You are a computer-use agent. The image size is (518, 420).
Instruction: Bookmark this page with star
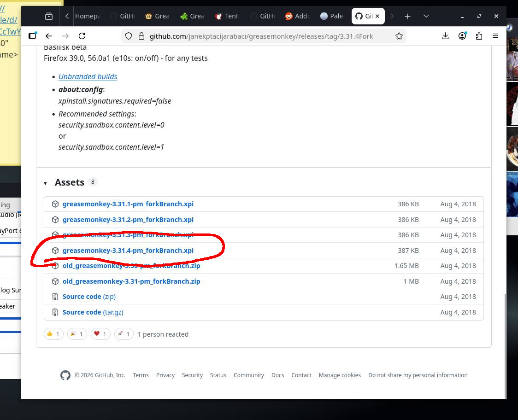click(399, 36)
